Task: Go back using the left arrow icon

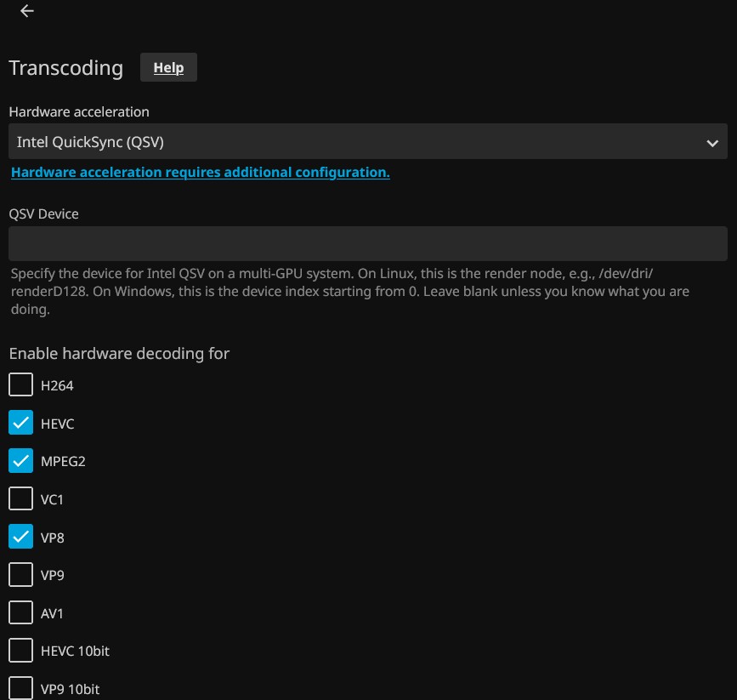Action: [27, 11]
